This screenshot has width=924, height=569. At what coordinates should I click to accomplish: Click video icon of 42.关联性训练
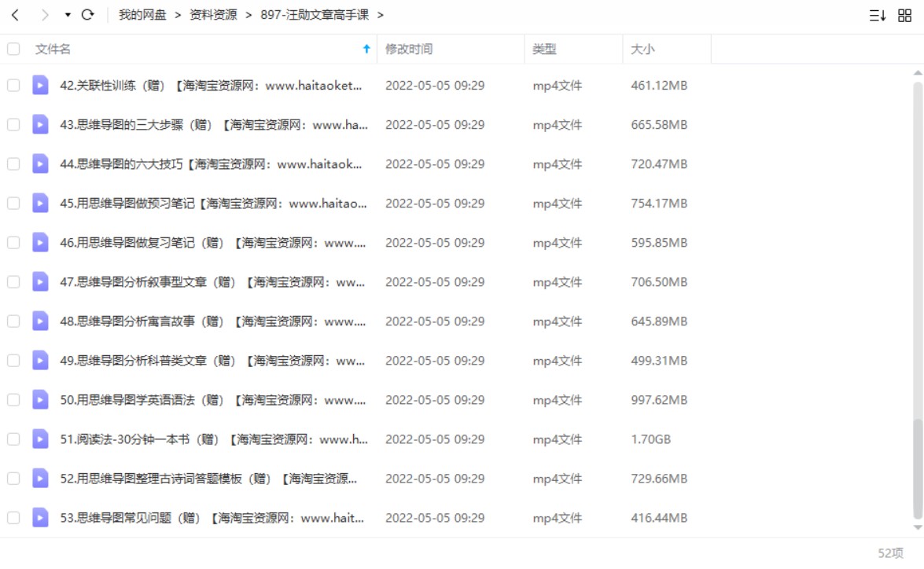coord(40,86)
